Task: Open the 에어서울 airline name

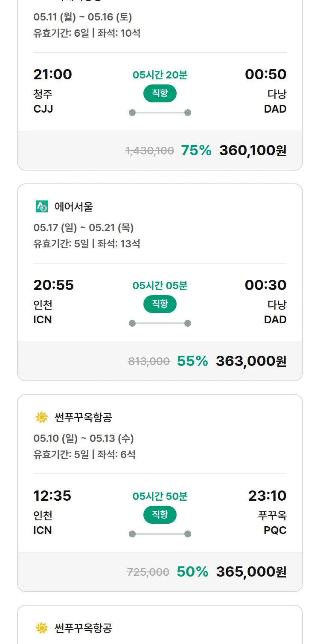Action: (74, 207)
